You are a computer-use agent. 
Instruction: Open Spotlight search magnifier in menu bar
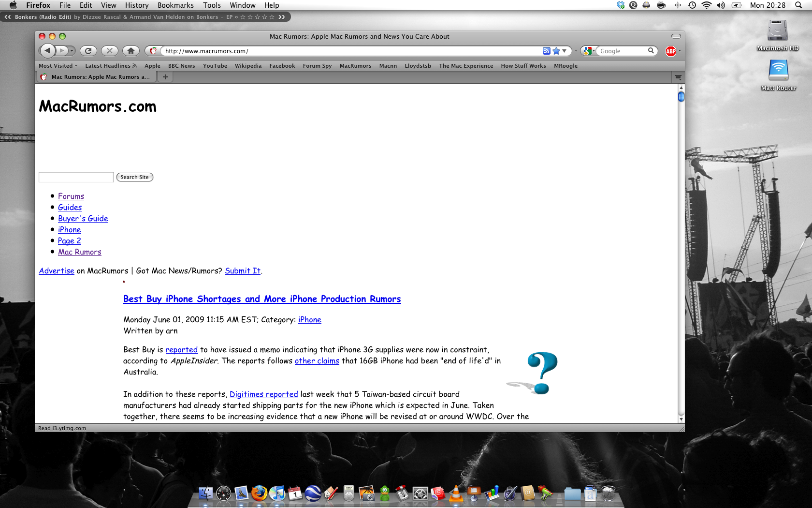click(798, 5)
